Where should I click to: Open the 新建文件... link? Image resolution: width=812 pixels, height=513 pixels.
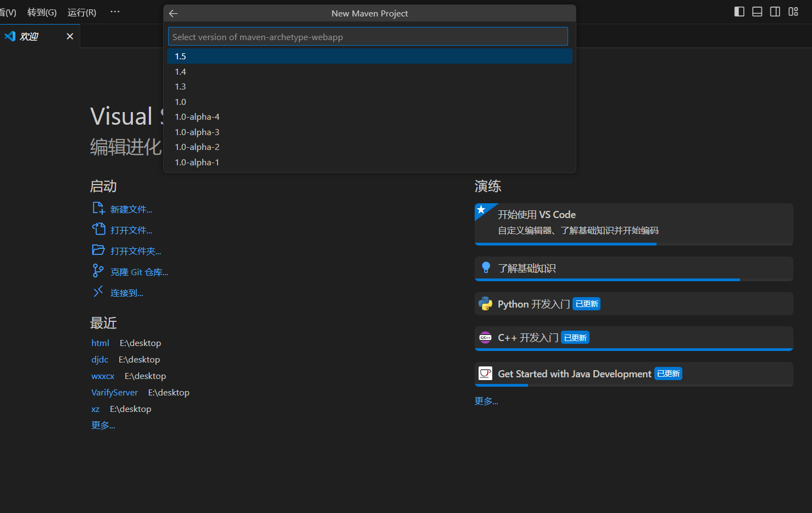(x=131, y=209)
